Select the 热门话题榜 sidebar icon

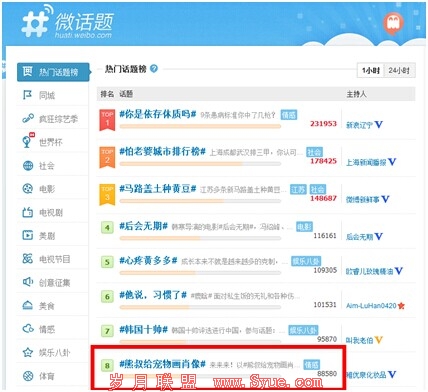[27, 71]
